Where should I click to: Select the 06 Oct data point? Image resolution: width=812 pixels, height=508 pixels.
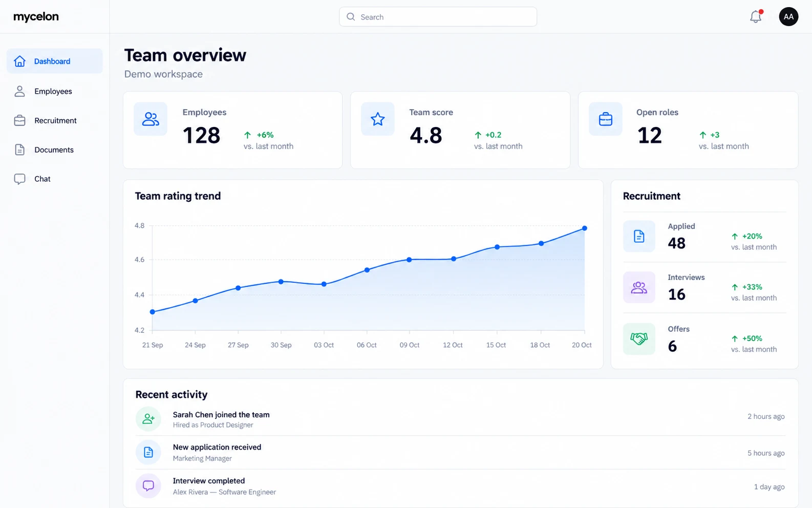point(367,270)
